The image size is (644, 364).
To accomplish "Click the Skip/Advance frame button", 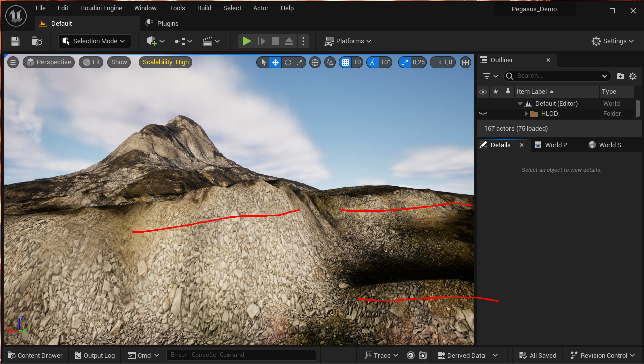I will [261, 41].
